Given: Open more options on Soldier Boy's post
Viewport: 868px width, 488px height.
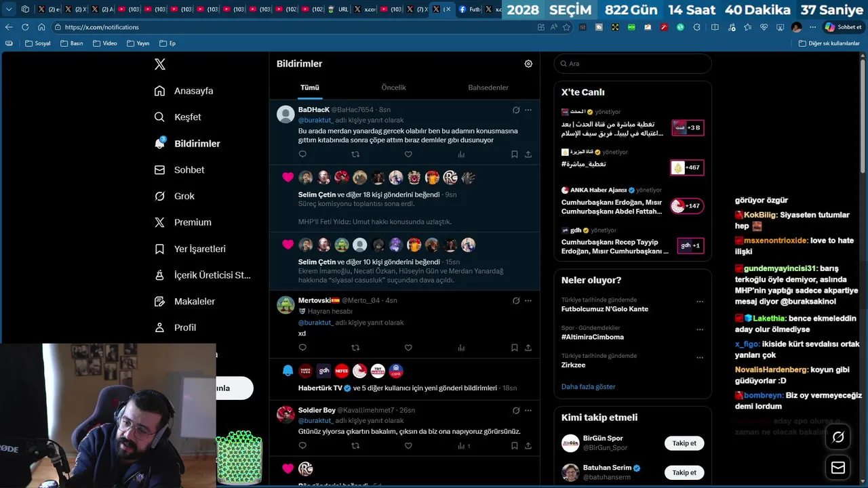Looking at the screenshot, I should 528,410.
